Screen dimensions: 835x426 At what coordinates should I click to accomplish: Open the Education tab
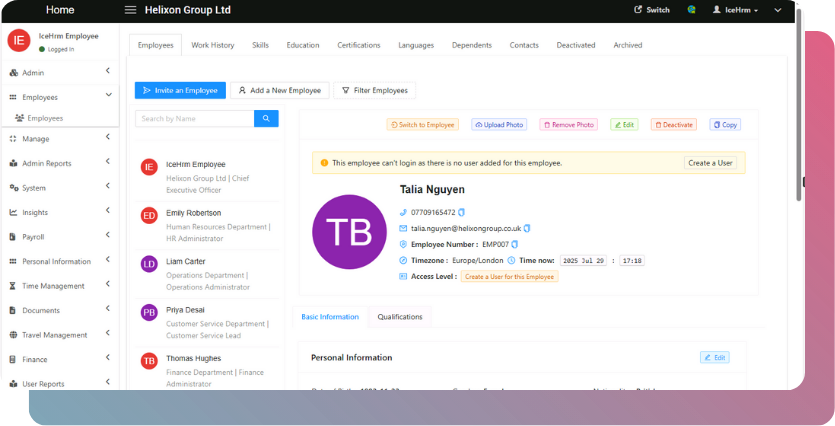pyautogui.click(x=303, y=45)
